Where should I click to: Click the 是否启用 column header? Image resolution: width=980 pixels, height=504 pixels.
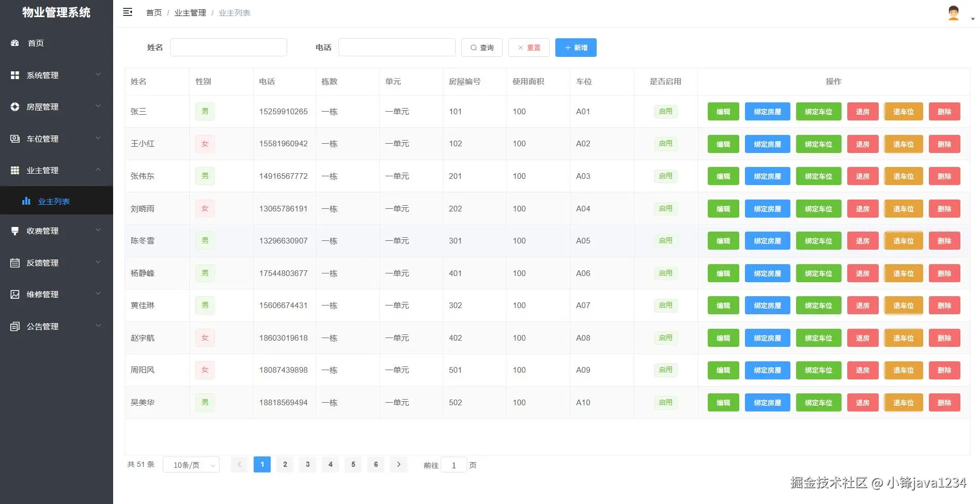coord(665,82)
